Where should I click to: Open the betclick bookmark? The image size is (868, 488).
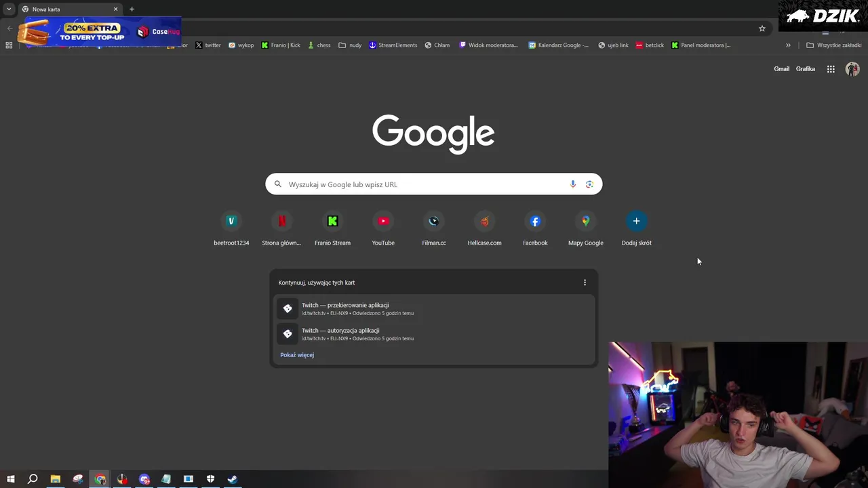pyautogui.click(x=650, y=45)
